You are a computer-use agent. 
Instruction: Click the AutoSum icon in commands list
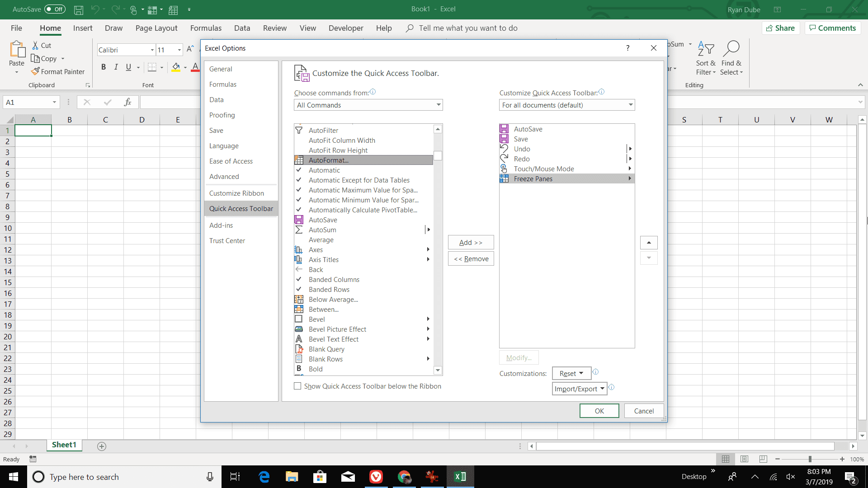[298, 230]
